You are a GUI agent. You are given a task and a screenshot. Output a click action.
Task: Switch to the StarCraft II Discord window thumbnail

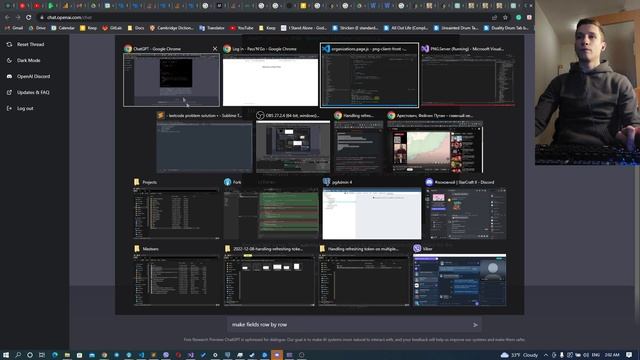[466, 213]
